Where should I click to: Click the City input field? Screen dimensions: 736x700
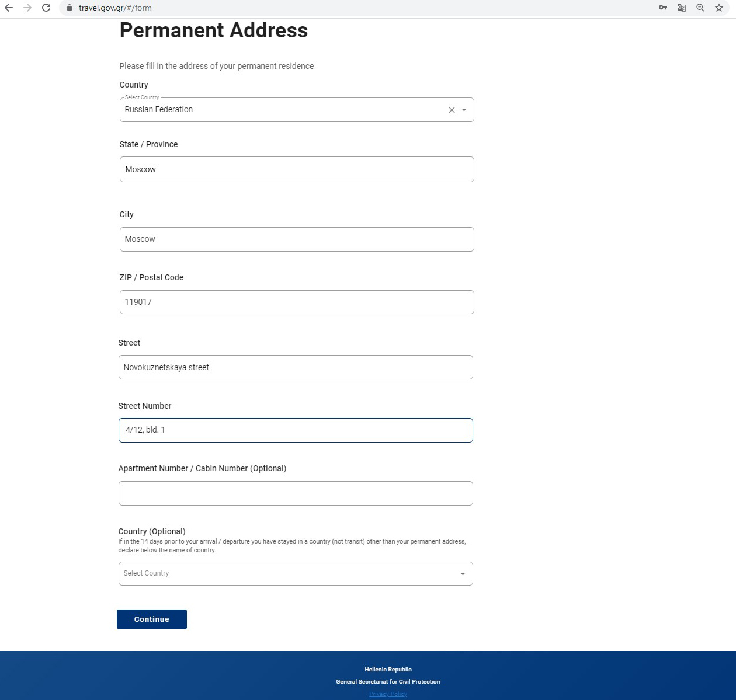(297, 239)
